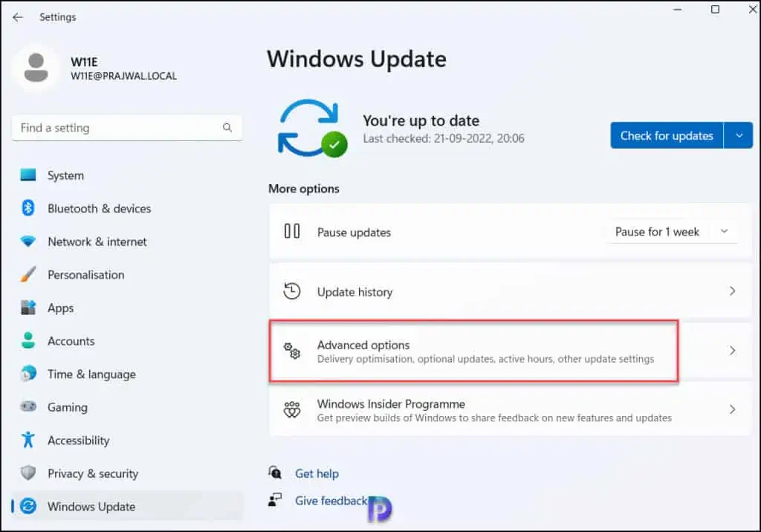
Task: Open the System settings category
Action: click(x=126, y=175)
